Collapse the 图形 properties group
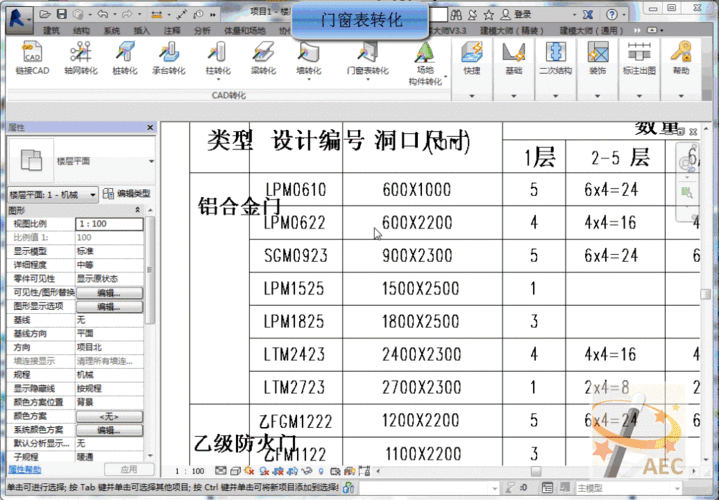This screenshot has height=500, width=719. [137, 210]
